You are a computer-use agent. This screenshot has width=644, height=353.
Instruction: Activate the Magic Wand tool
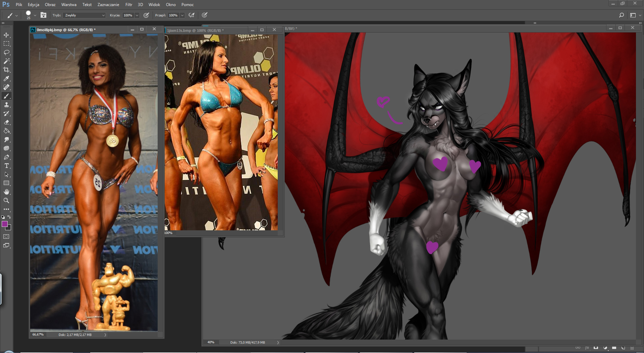coord(6,61)
